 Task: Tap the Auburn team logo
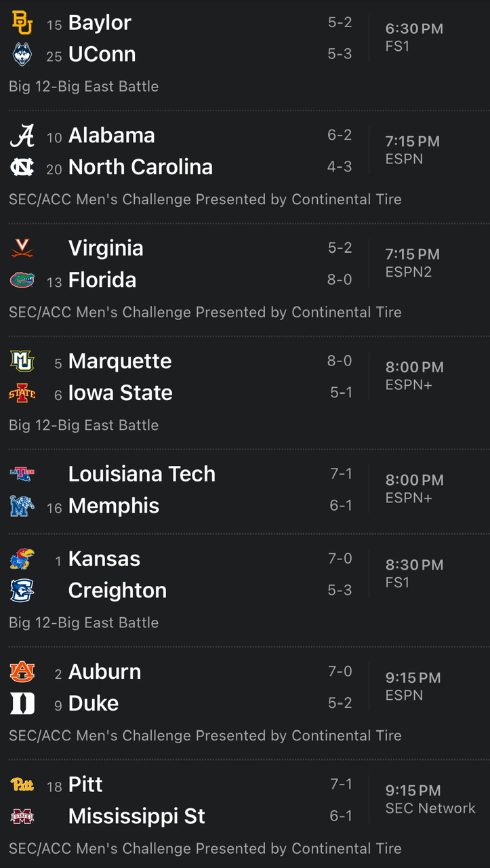(22, 672)
